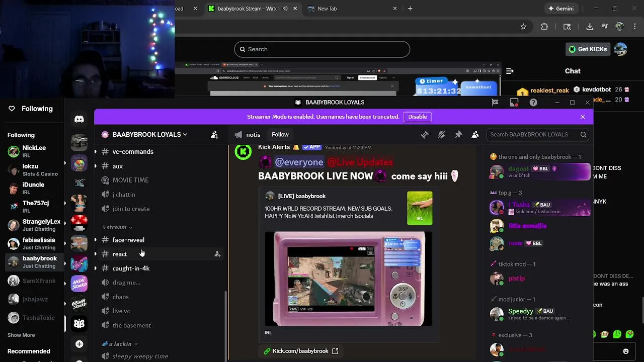The image size is (644, 362).
Task: Click the Following heart heading in Kick
Action: [31, 109]
